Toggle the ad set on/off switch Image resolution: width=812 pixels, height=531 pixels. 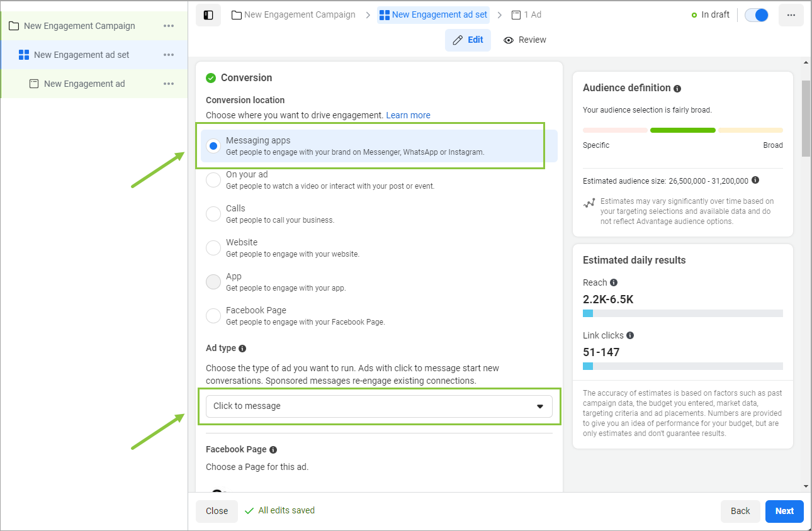click(757, 15)
